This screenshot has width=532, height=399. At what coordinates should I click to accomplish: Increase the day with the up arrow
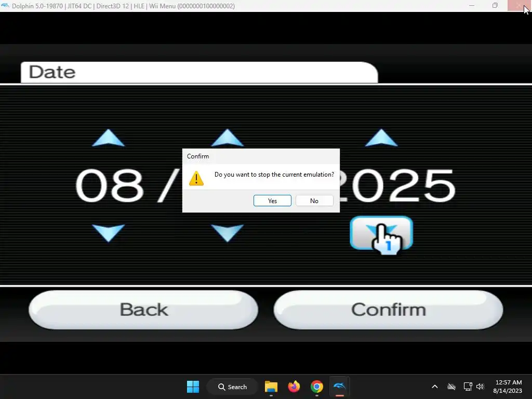[228, 138]
